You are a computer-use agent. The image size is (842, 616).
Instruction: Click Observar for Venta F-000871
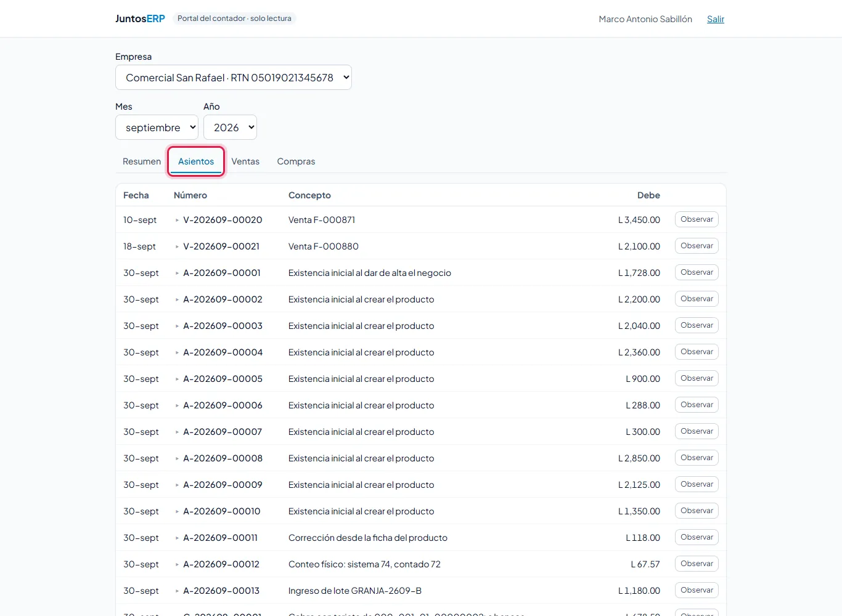[x=697, y=219]
